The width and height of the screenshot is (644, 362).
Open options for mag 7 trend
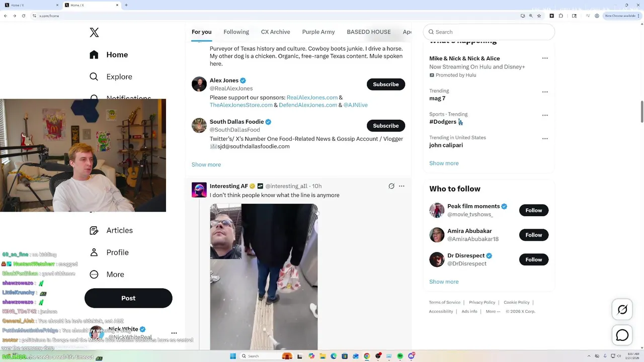[x=545, y=92]
